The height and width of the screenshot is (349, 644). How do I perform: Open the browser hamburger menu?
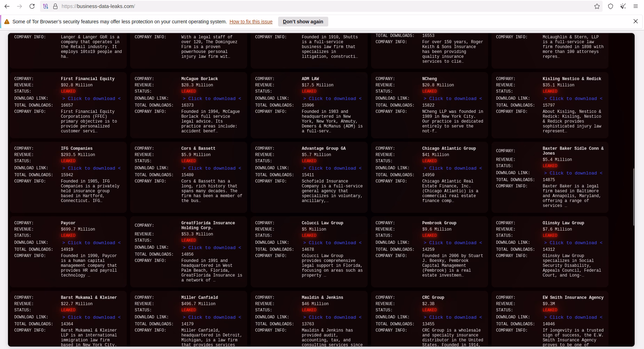(636, 6)
